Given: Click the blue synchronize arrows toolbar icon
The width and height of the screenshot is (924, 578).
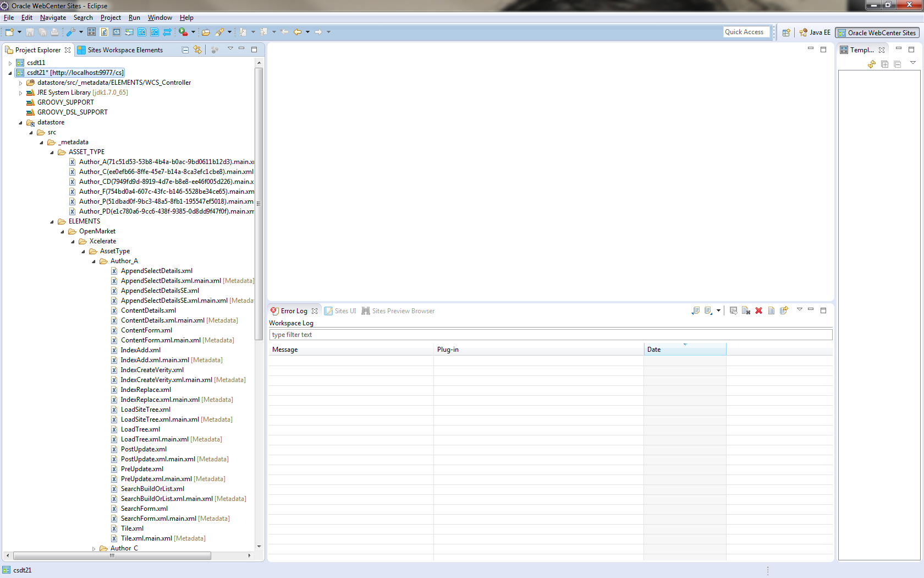Looking at the screenshot, I should pyautogui.click(x=167, y=32).
